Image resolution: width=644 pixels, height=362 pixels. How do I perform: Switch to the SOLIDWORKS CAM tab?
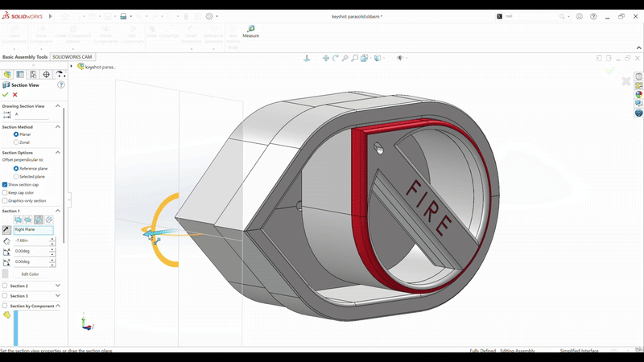point(72,57)
